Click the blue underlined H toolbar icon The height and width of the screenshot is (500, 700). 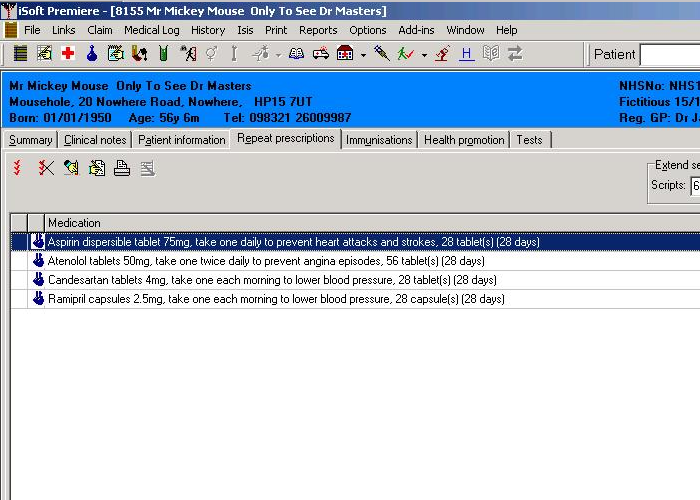467,54
